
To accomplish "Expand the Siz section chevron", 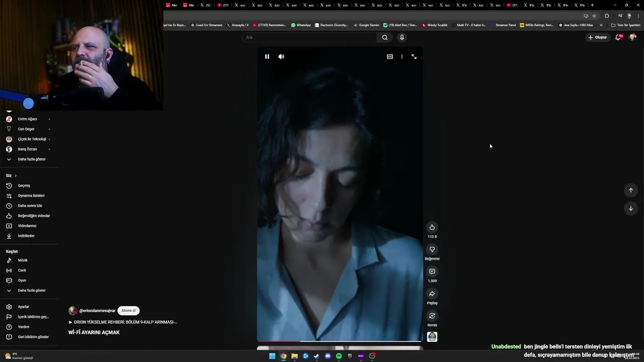I will [16, 175].
